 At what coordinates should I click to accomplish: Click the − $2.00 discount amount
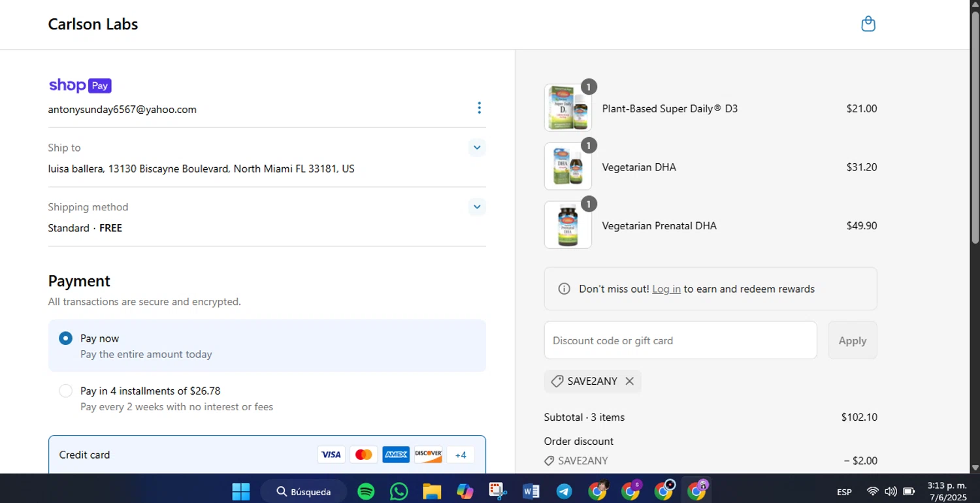click(860, 461)
